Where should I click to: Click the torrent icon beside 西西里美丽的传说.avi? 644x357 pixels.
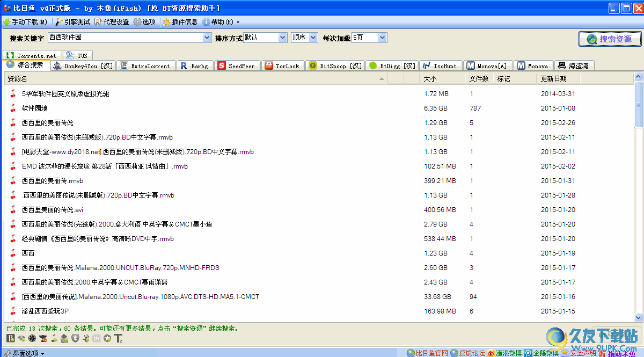pyautogui.click(x=13, y=210)
